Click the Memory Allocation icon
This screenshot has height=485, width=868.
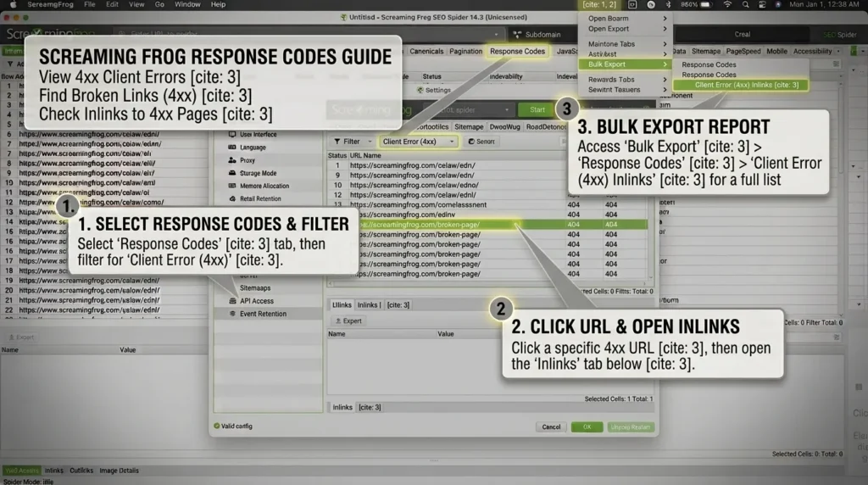pyautogui.click(x=232, y=186)
